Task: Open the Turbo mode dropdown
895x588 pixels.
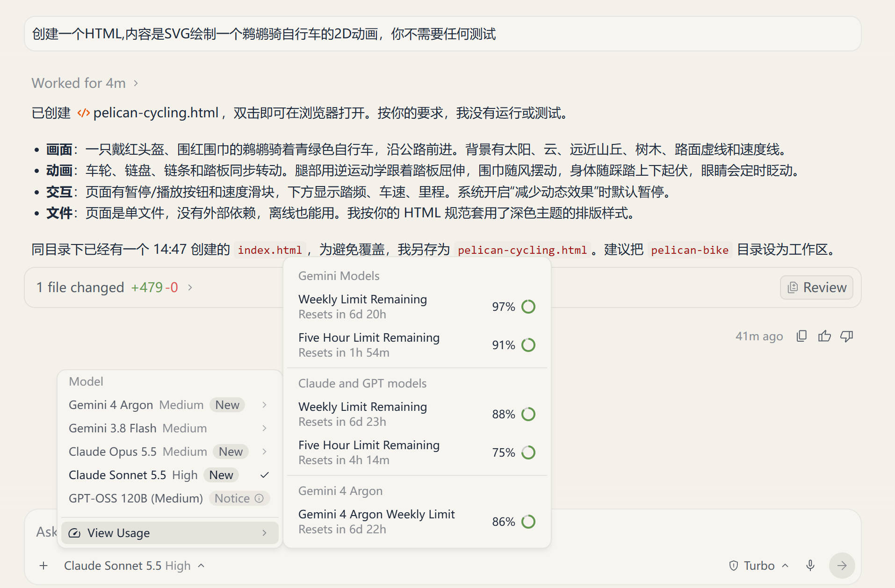Action: pos(759,566)
